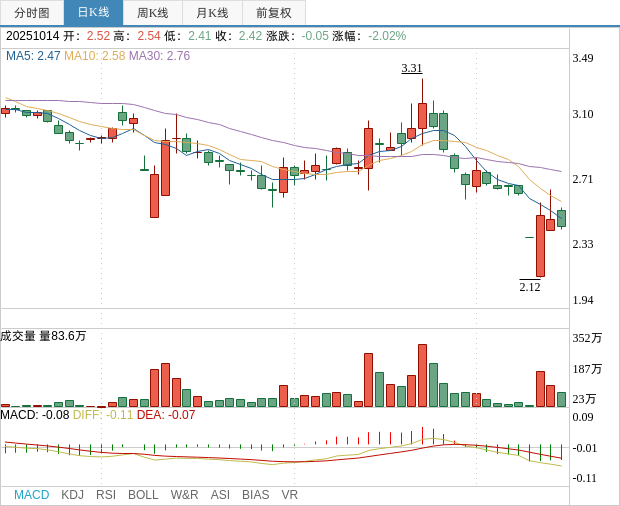
Task: Open the 月K线 tab
Action: [212, 13]
